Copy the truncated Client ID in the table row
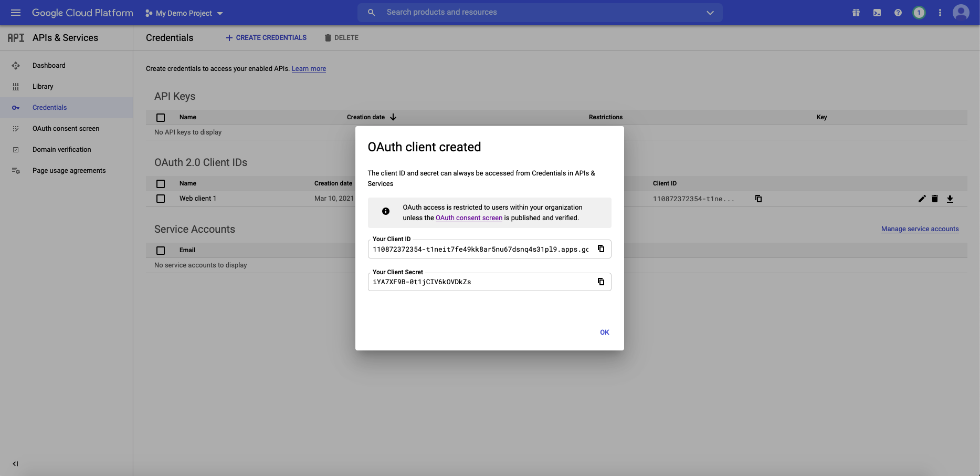This screenshot has width=980, height=476. click(x=758, y=199)
